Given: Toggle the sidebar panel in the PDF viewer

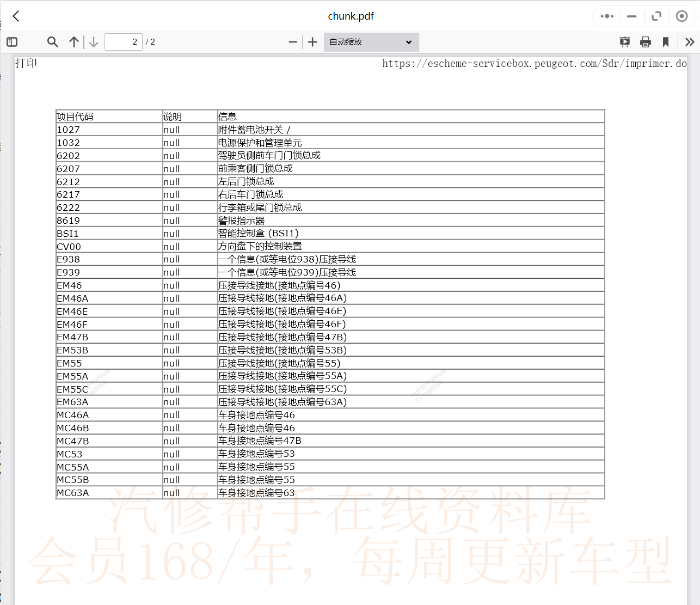Looking at the screenshot, I should pyautogui.click(x=12, y=41).
